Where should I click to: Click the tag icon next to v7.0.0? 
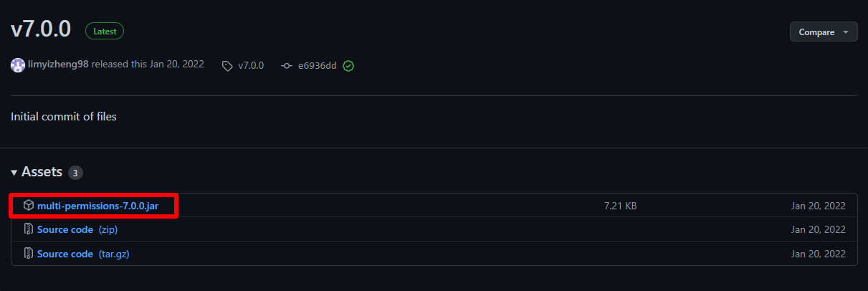(227, 66)
